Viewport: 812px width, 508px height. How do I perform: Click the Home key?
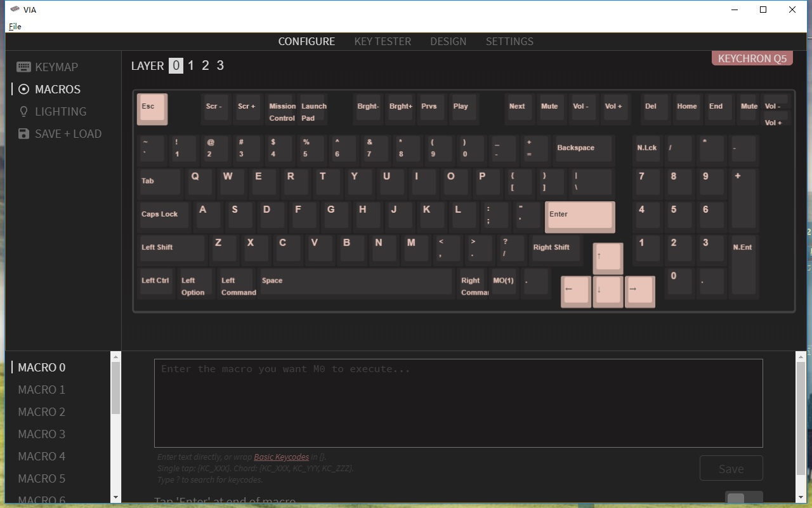(x=688, y=109)
